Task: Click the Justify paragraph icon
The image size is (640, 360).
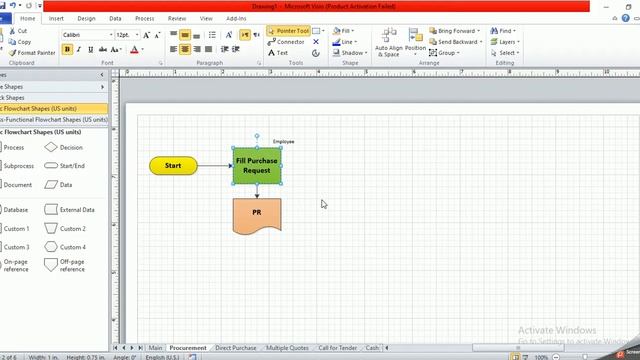Action: 209,49
